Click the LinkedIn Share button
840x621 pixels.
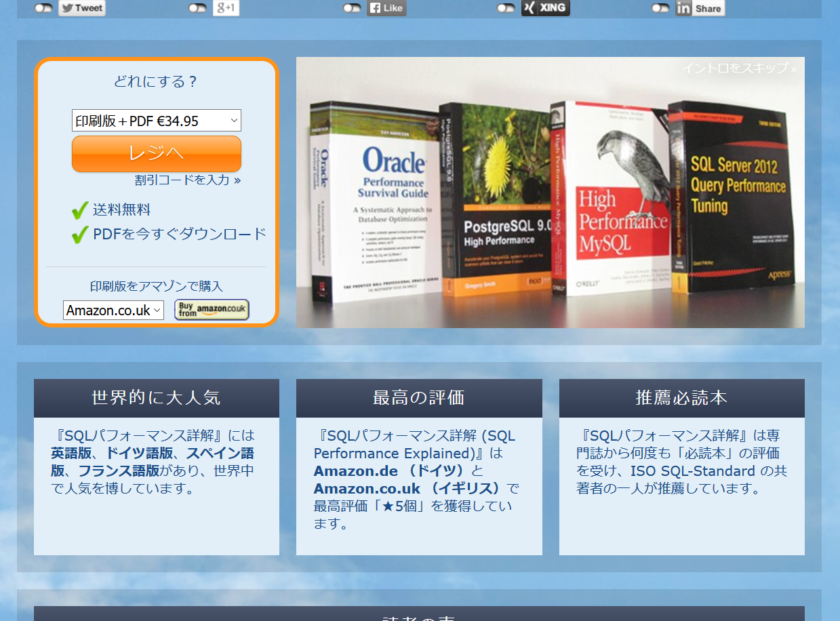point(700,8)
